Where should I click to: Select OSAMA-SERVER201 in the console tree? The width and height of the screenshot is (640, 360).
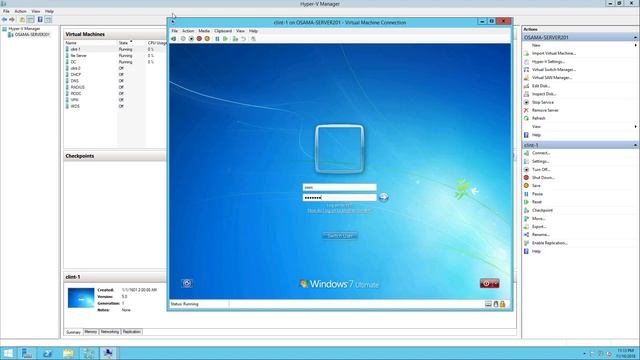pos(32,35)
